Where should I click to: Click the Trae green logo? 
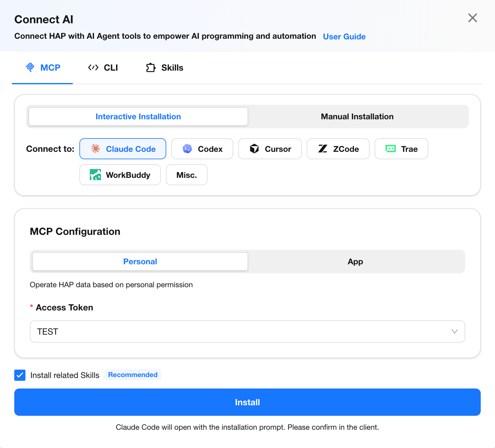pos(390,149)
